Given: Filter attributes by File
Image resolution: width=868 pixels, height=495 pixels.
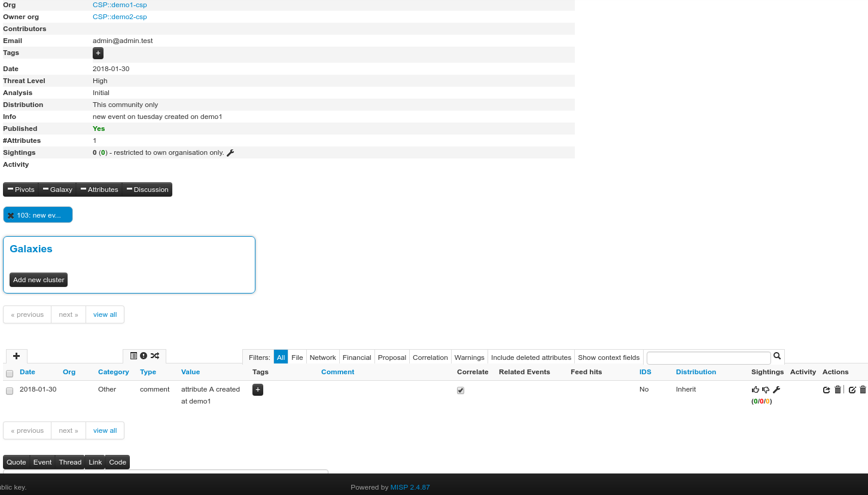Looking at the screenshot, I should [297, 357].
